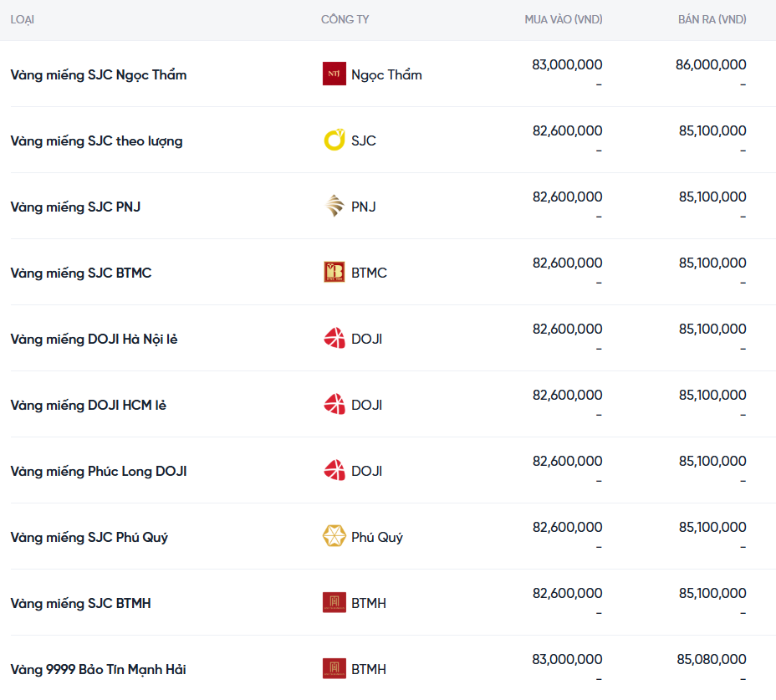
Task: Click buy price 82,600,000 in DOJI HCM row
Action: click(568, 395)
